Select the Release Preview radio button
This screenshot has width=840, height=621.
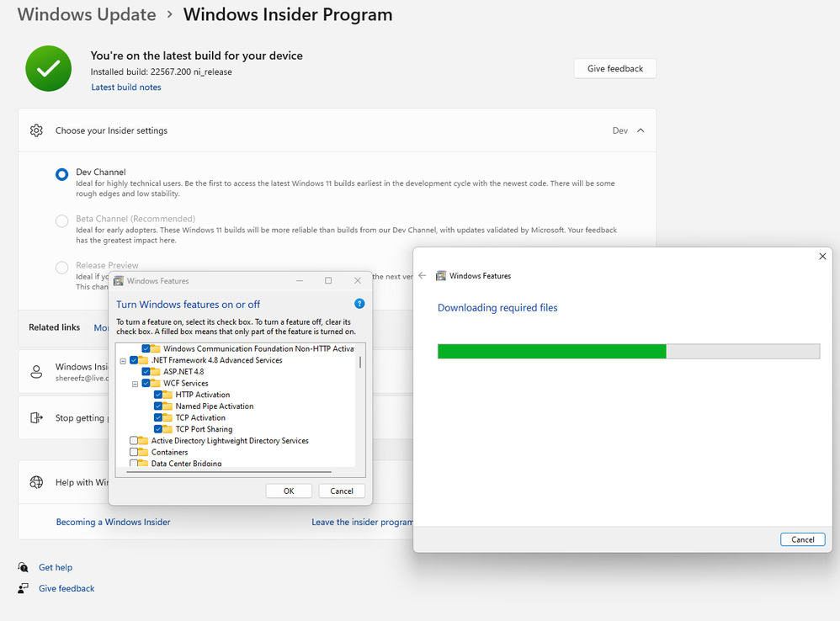pyautogui.click(x=62, y=268)
